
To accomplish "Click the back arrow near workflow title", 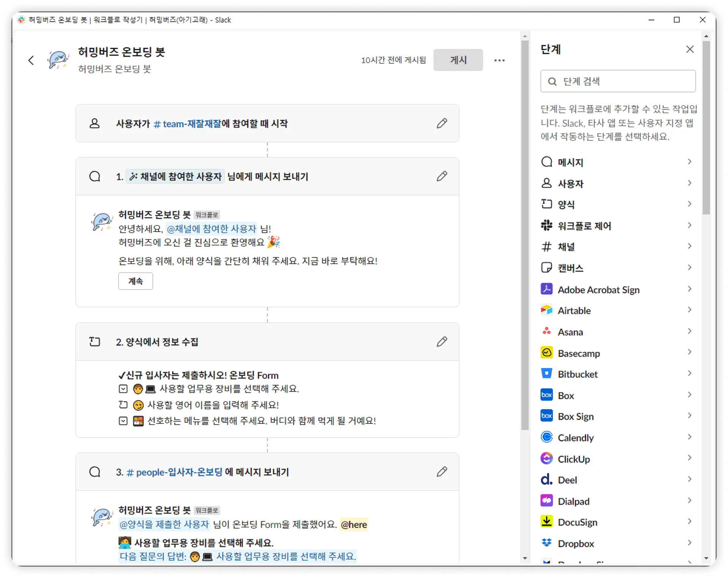I will [31, 60].
